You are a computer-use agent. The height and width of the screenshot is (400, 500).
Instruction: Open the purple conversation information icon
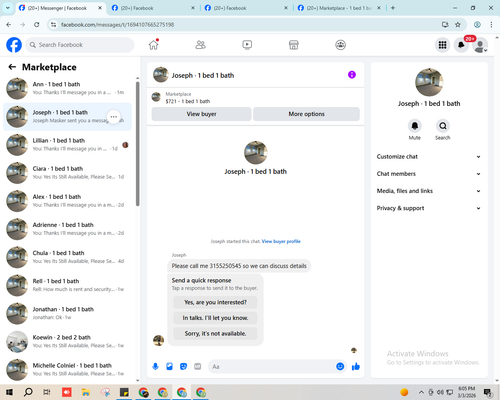[352, 75]
